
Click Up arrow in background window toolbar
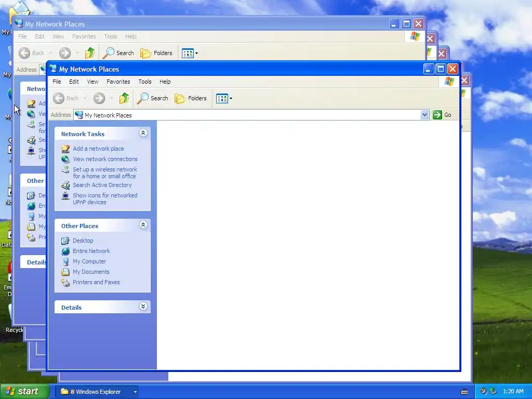click(90, 53)
